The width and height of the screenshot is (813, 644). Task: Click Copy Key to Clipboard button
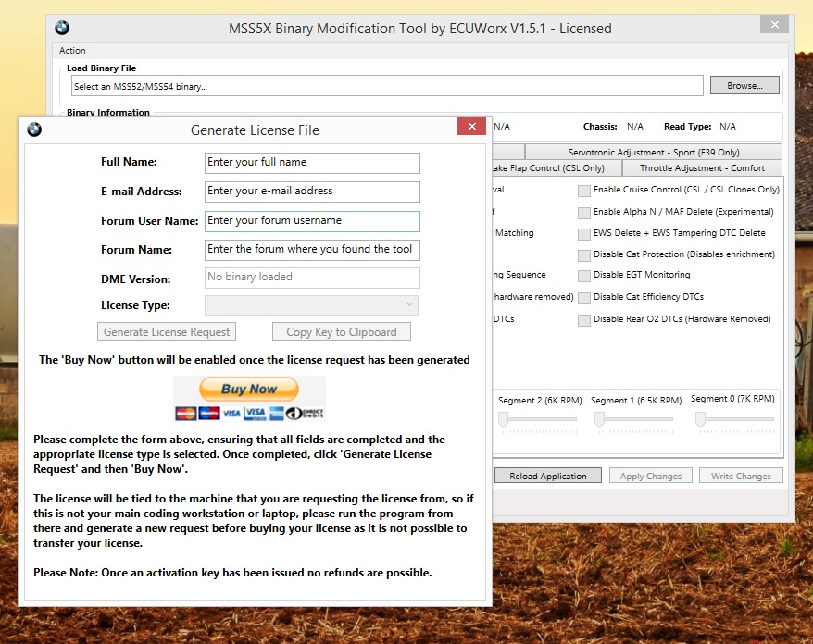pos(341,331)
